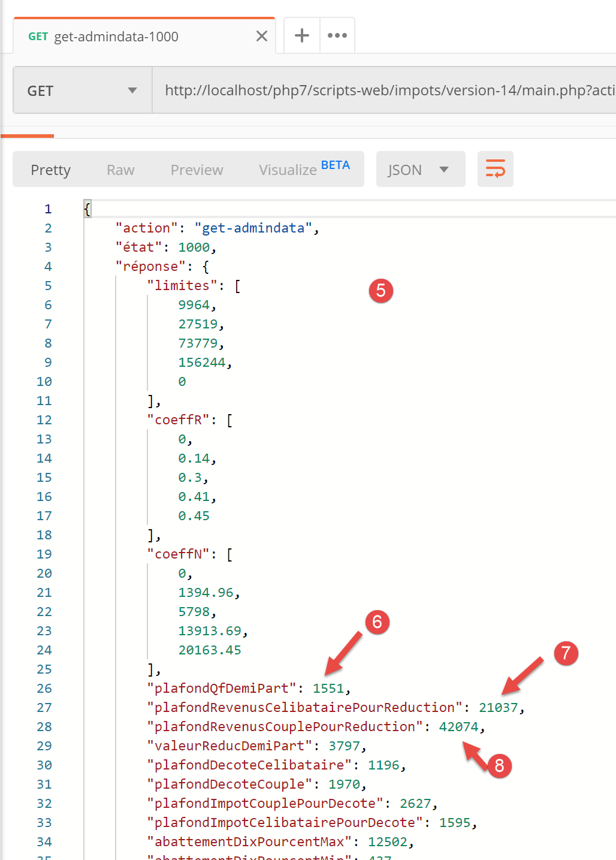
Task: Switch to the Pretty response view
Action: (x=51, y=170)
